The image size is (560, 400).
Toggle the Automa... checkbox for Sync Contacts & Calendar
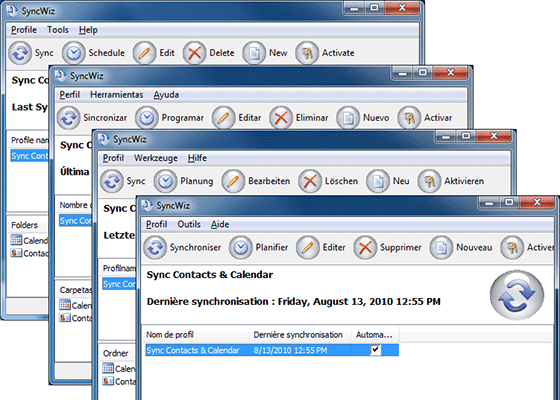tap(375, 350)
